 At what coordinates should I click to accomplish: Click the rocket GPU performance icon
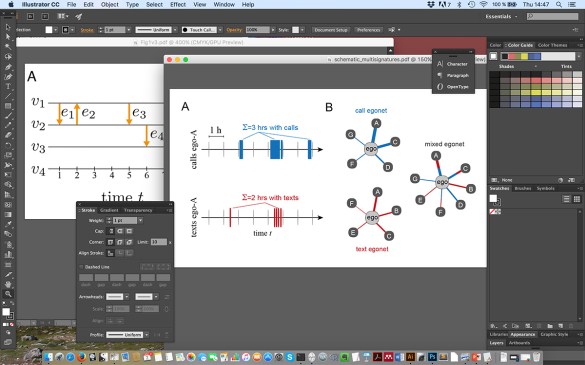[79, 16]
